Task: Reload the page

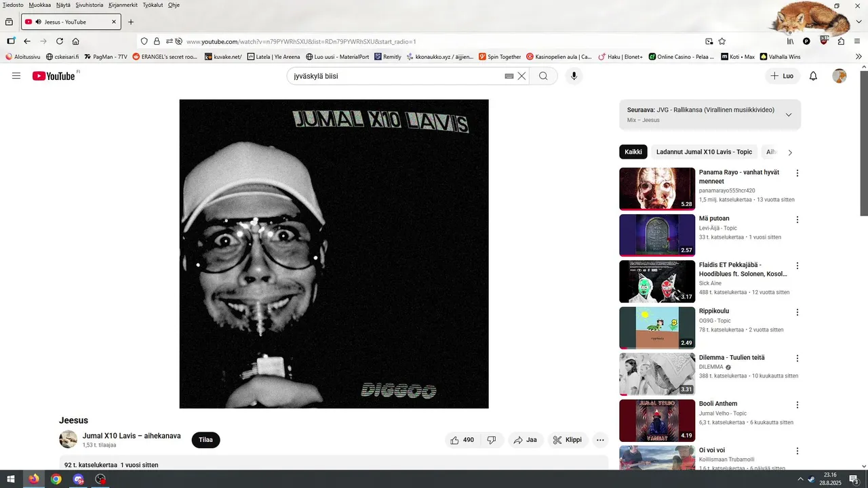Action: (x=60, y=41)
